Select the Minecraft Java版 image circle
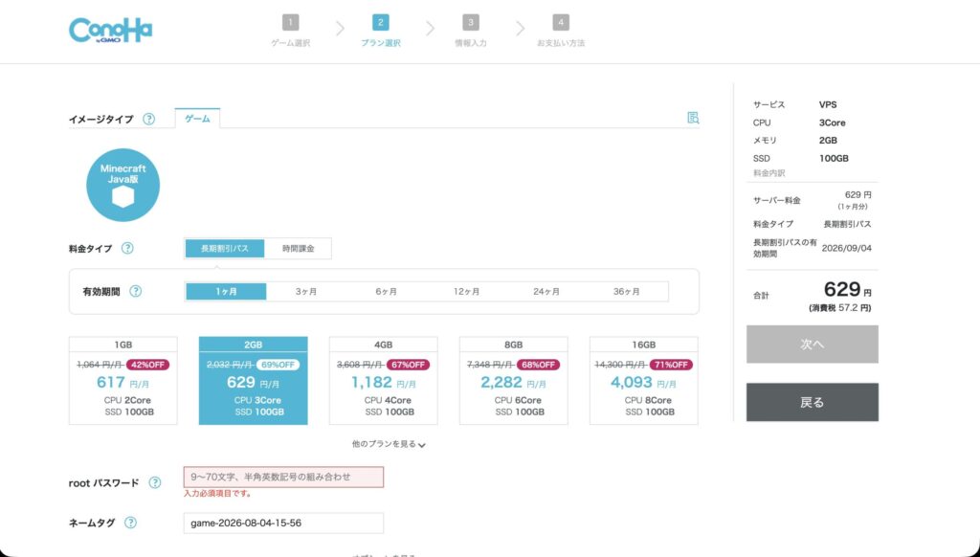Screen dimensions: 980x557 (123, 185)
